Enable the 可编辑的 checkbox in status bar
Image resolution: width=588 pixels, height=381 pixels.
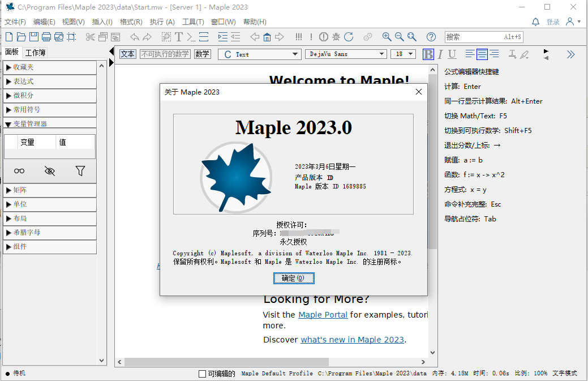coord(201,374)
